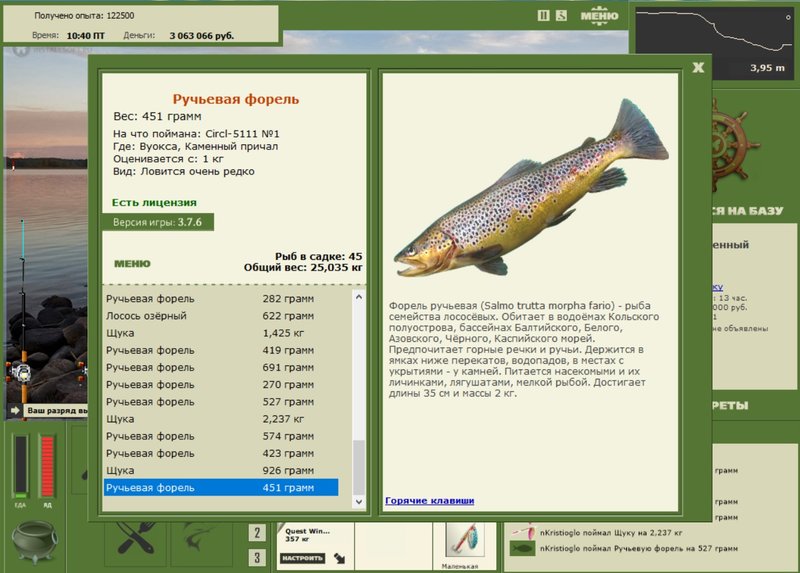Click the arrow icon next to НАСТРОИТЬ
The image size is (800, 573).
340,558
